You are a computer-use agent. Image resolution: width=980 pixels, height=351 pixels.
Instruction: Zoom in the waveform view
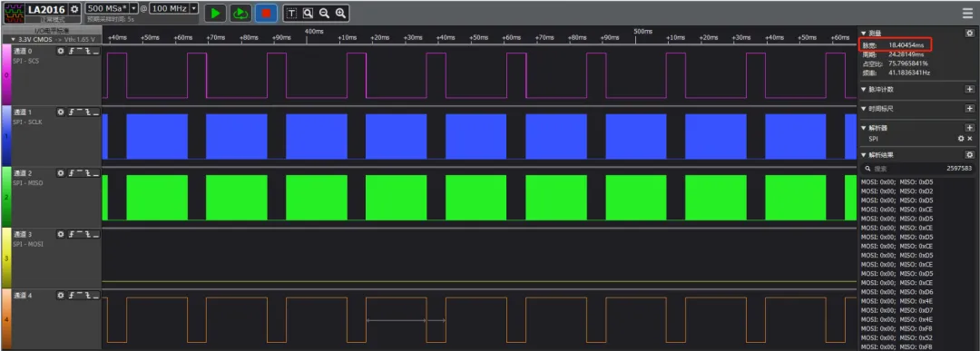[x=340, y=13]
